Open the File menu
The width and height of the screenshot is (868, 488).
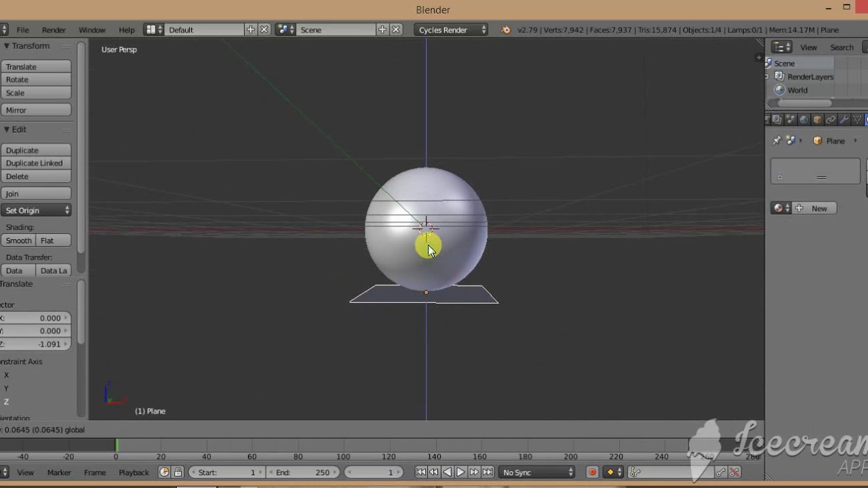(23, 30)
